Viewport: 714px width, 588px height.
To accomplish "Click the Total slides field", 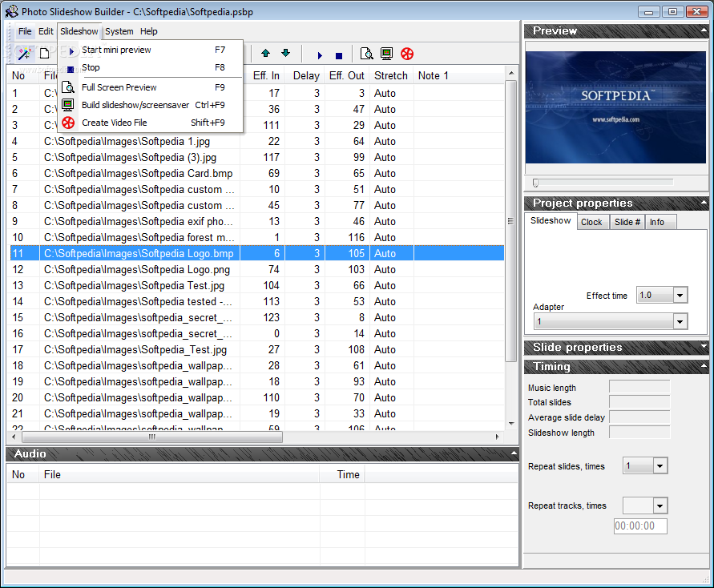I will (x=639, y=402).
